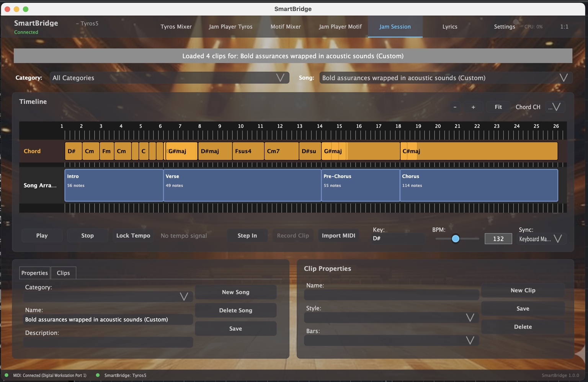Viewport: 588px width, 382px height.
Task: Select the Chorus clip in the arrangement track
Action: 478,185
